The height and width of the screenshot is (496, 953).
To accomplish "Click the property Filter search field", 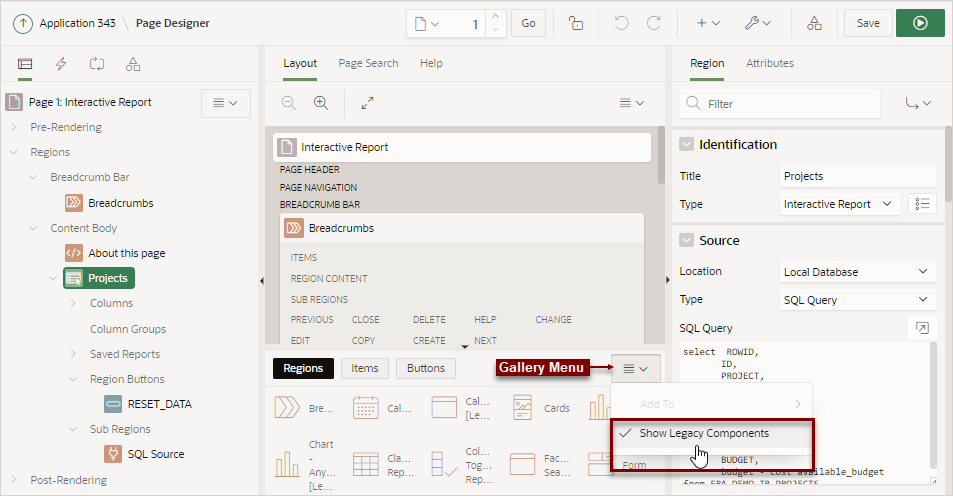I will pyautogui.click(x=779, y=104).
